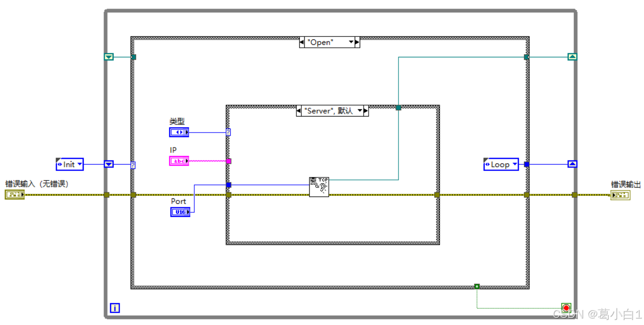Click the top-left teal shift register
The height and width of the screenshot is (325, 644).
(x=109, y=57)
